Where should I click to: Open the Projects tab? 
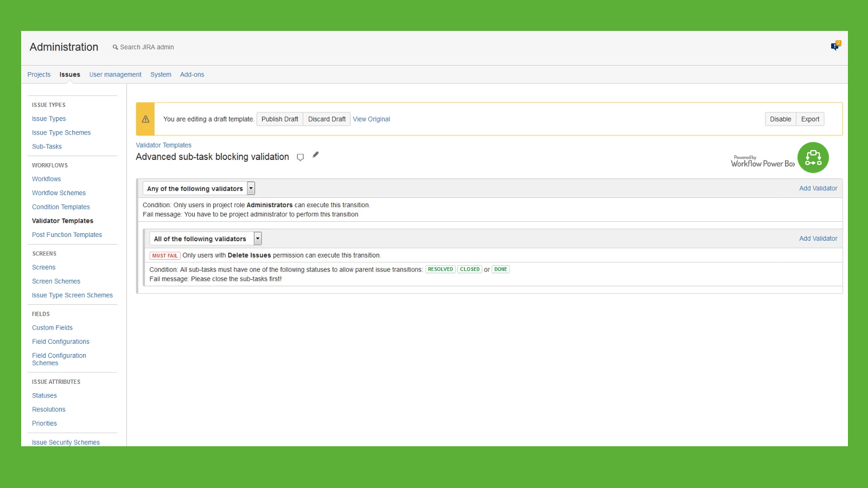point(39,75)
